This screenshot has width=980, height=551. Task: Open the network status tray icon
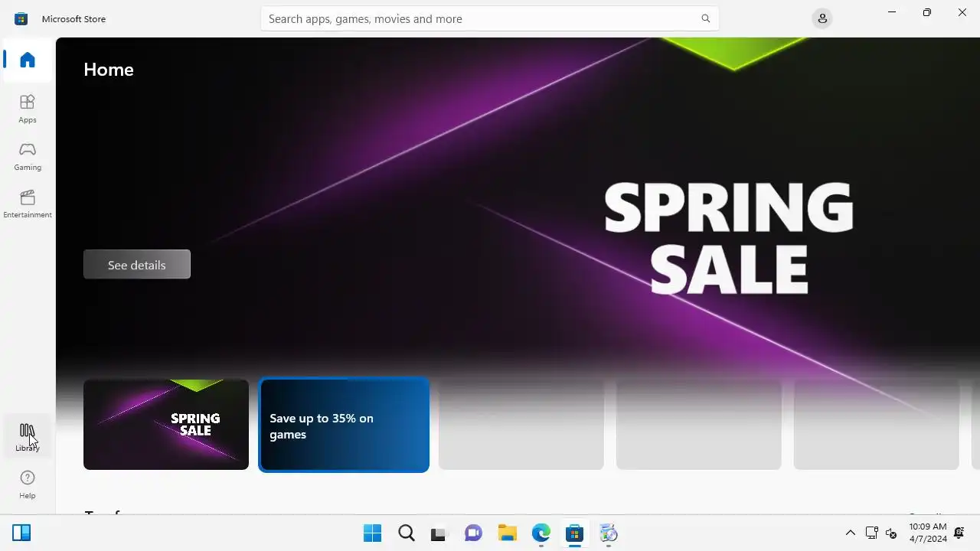point(871,533)
